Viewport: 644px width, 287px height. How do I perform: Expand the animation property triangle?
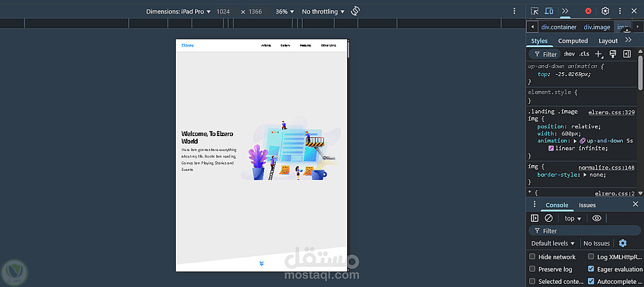pos(575,141)
